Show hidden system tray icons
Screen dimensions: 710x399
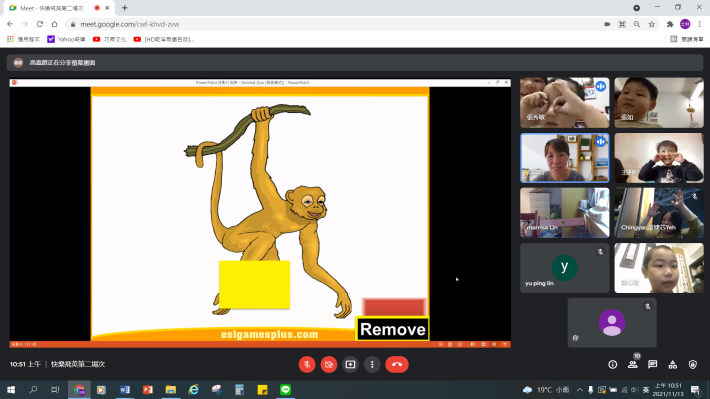pyautogui.click(x=580, y=390)
